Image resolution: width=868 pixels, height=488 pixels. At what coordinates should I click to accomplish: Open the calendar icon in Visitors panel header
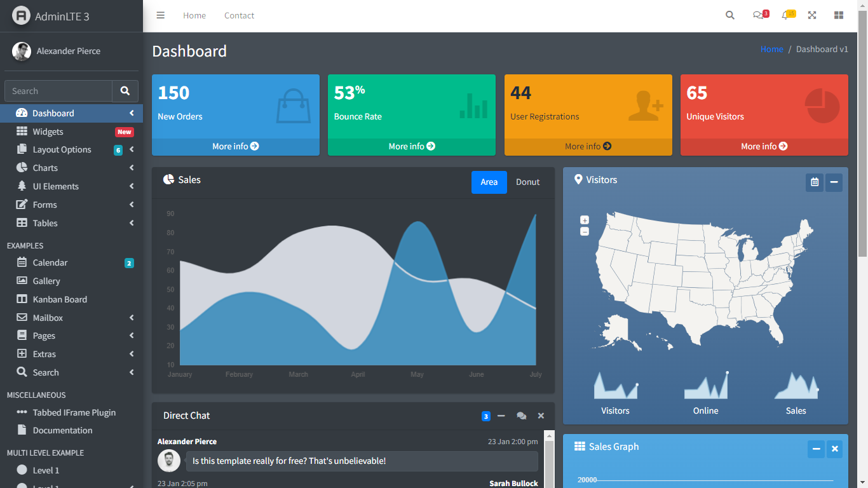click(x=815, y=182)
